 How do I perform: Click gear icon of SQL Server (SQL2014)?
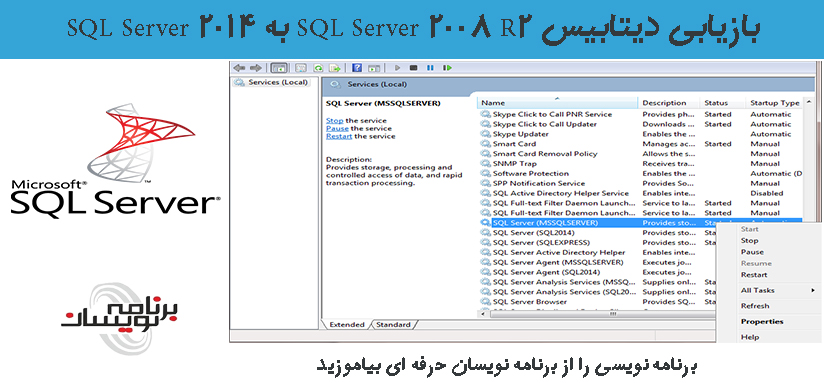pos(486,233)
